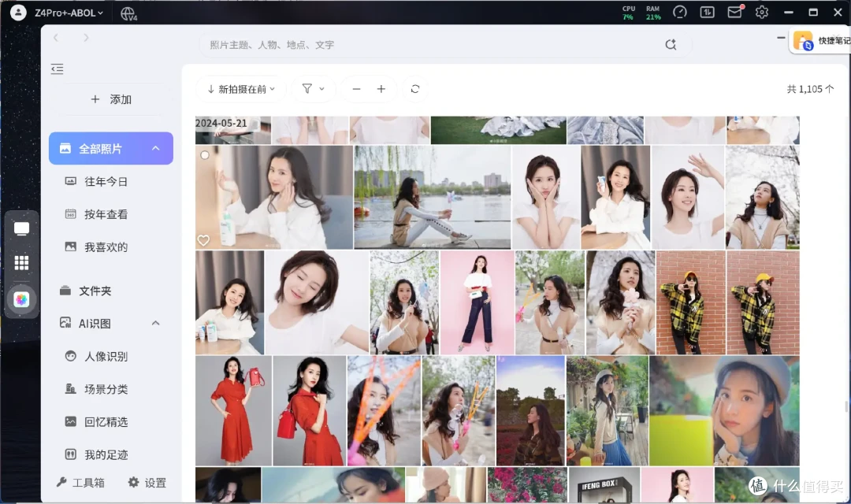
Task: Open the Z4Pro+-ABOL device dropdown
Action: point(69,13)
